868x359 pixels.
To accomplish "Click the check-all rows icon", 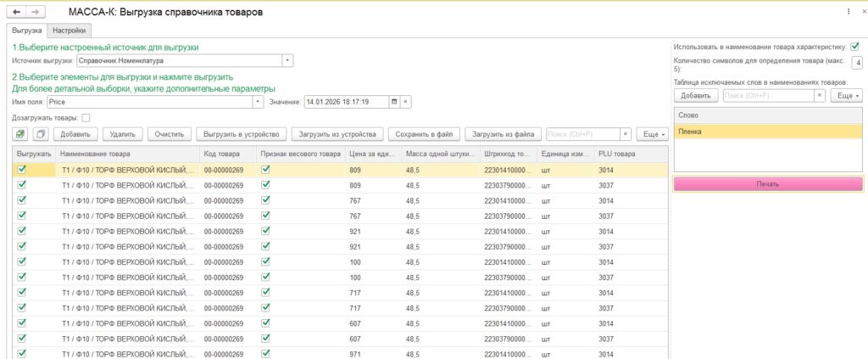I will click(21, 134).
